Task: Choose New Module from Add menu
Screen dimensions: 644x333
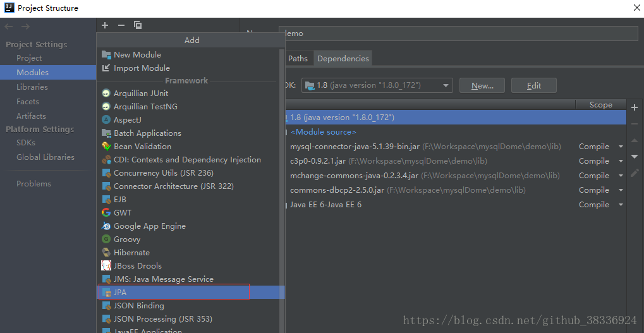Action: [188, 54]
